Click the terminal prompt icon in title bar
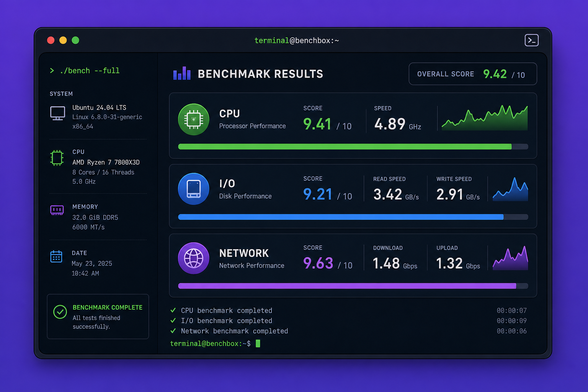The width and height of the screenshot is (588, 392). (531, 40)
